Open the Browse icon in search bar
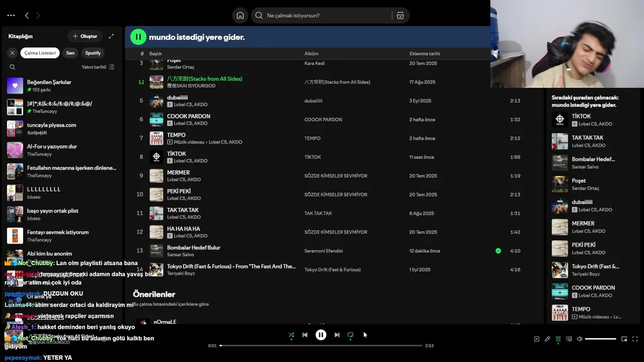Screen dimensions: 644x362 (400, 16)
